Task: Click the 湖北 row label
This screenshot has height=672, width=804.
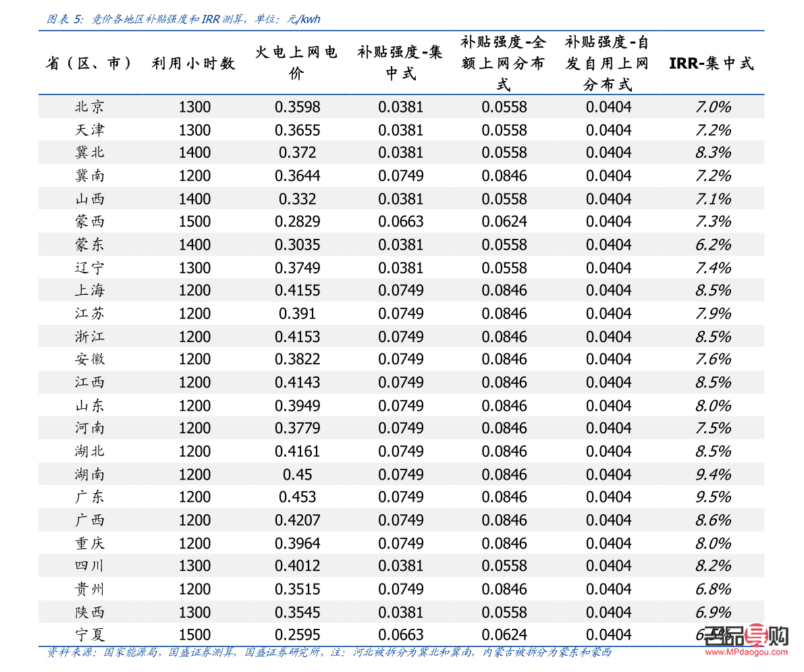Action: tap(90, 451)
